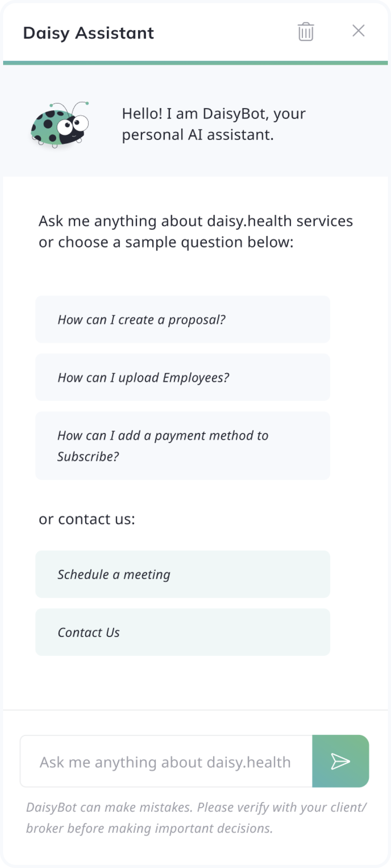
Task: Select the 'Contact Us' option
Action: [183, 632]
